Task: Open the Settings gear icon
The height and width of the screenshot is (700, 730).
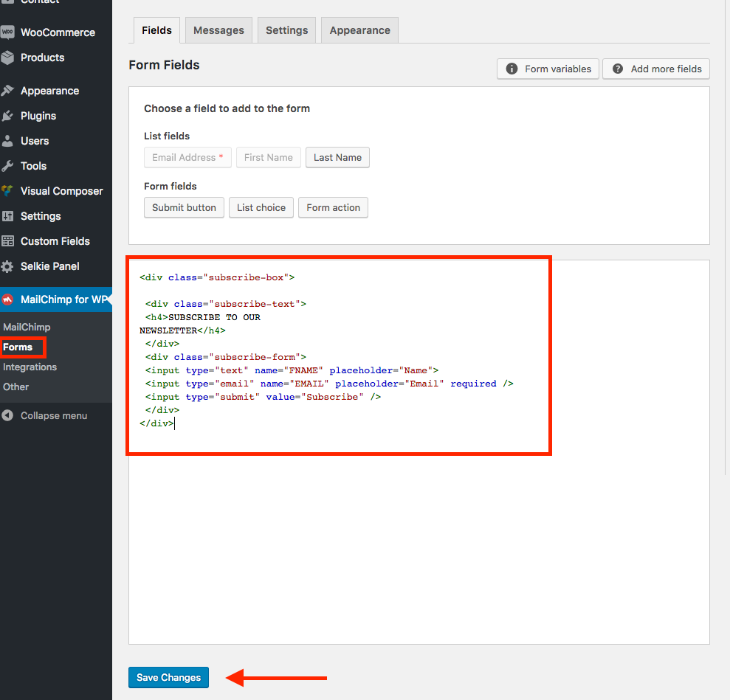Action: (12, 216)
